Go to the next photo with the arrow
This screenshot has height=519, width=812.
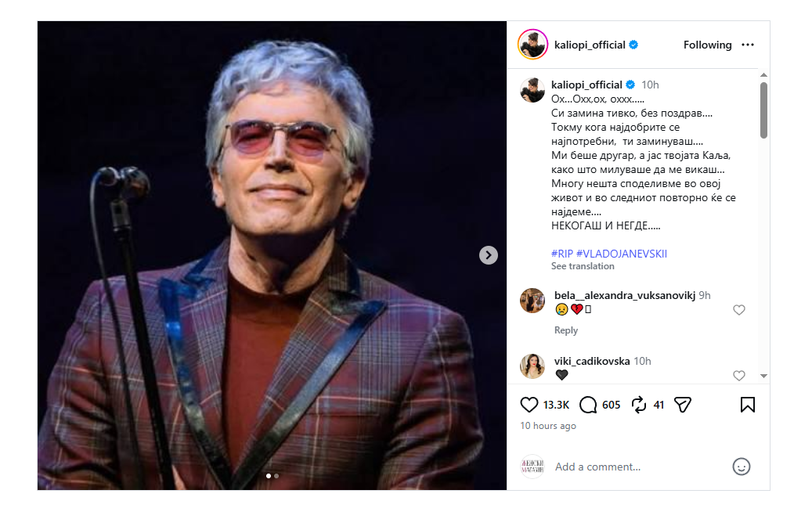(x=489, y=255)
